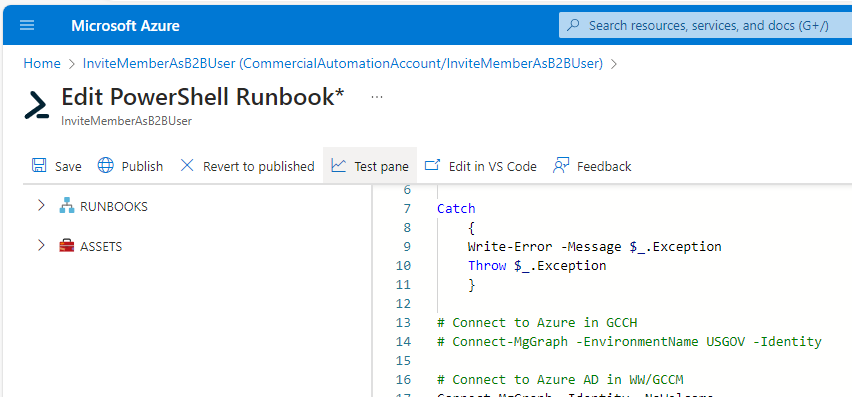Click the Test pane chart icon

pos(339,165)
